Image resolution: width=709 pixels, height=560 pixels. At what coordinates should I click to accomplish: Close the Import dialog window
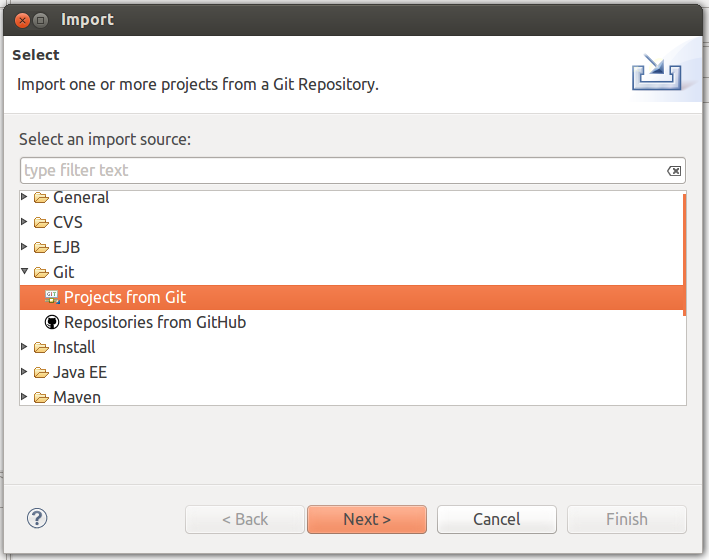(x=22, y=20)
